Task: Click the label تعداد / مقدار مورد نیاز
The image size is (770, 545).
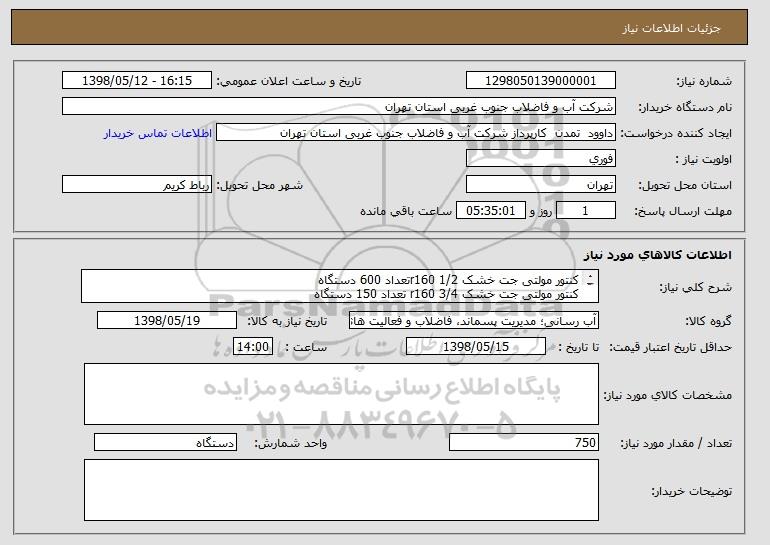Action: tap(676, 443)
